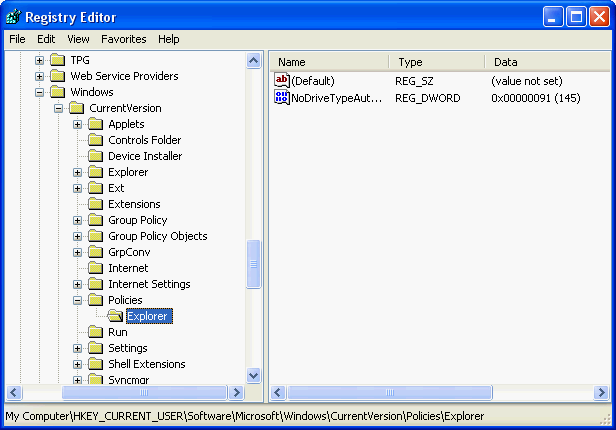Expand the Group Policy Objects key
The image size is (616, 430).
coord(77,236)
